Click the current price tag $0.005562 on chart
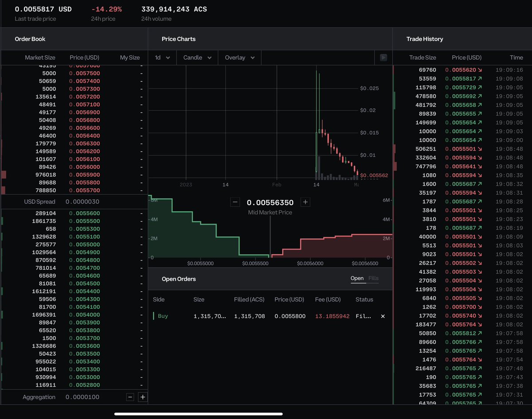Screen dimensions: 532x419 [374, 175]
